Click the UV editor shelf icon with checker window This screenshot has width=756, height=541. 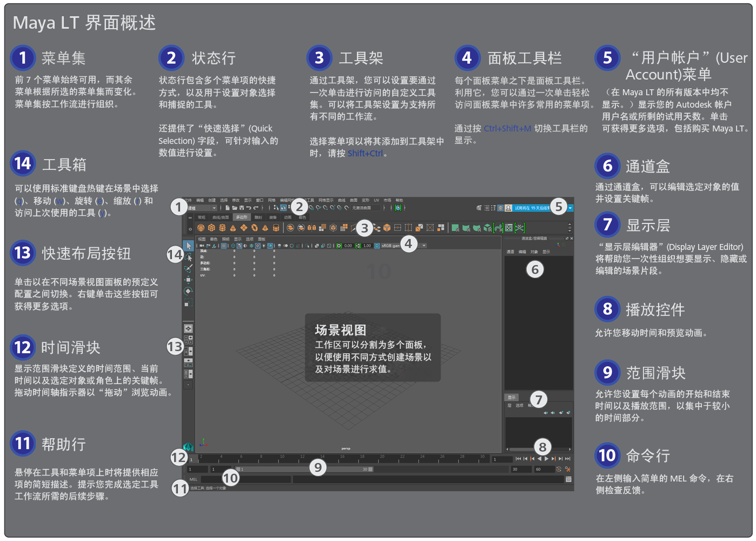click(509, 228)
